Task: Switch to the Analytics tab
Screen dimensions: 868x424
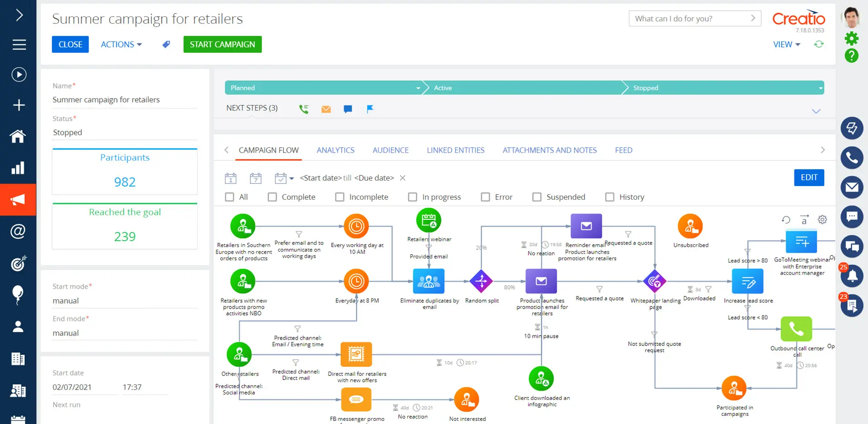Action: [335, 150]
